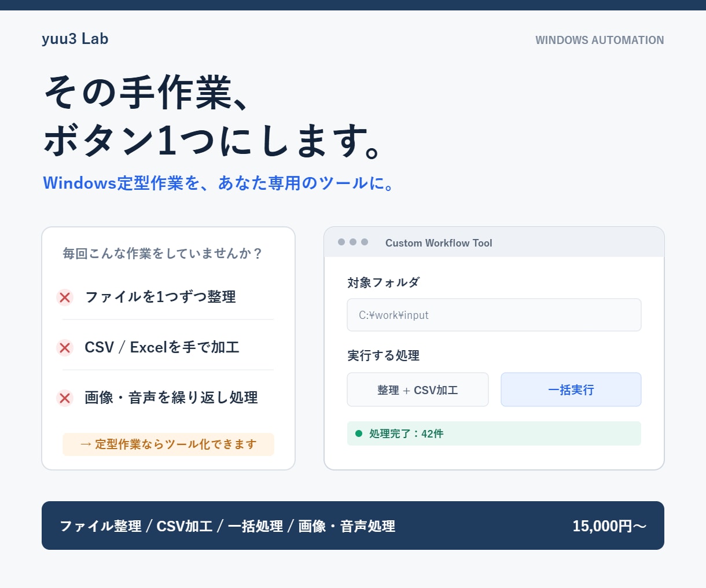Image resolution: width=706 pixels, height=588 pixels.
Task: Click the green status dot beside 処理完了
Action: point(358,433)
